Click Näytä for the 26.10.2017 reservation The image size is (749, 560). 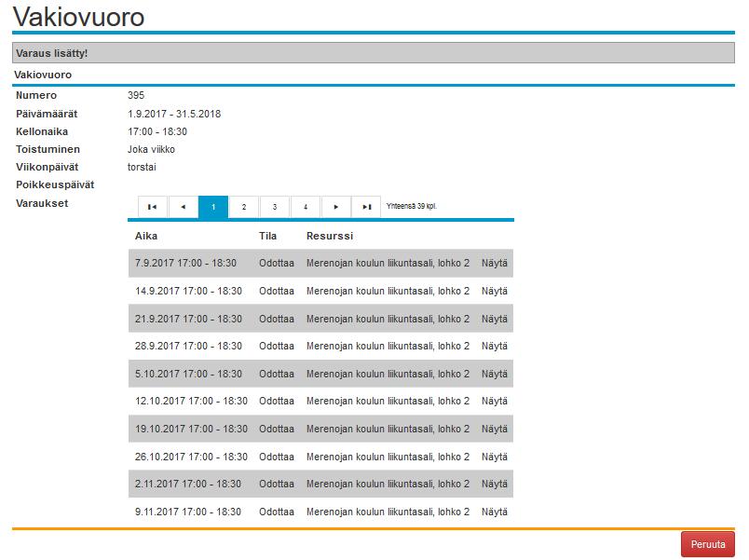coord(495,457)
